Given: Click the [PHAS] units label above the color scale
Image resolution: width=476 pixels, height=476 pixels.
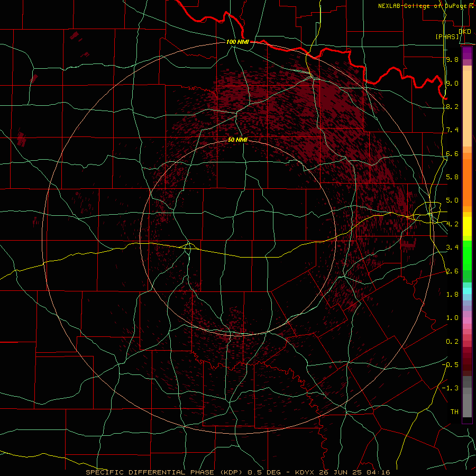Looking at the screenshot, I should point(447,36).
